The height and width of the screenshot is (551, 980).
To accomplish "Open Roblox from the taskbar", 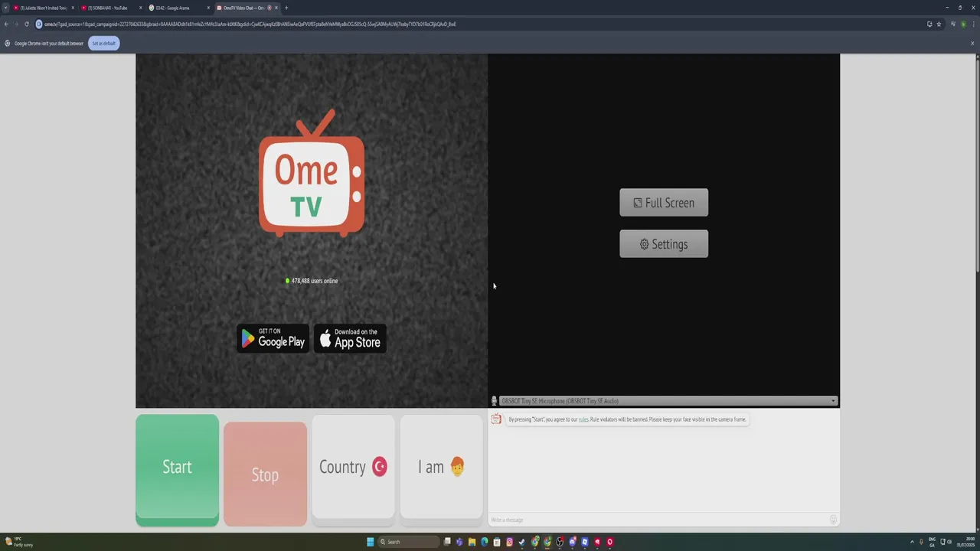I will (x=585, y=542).
